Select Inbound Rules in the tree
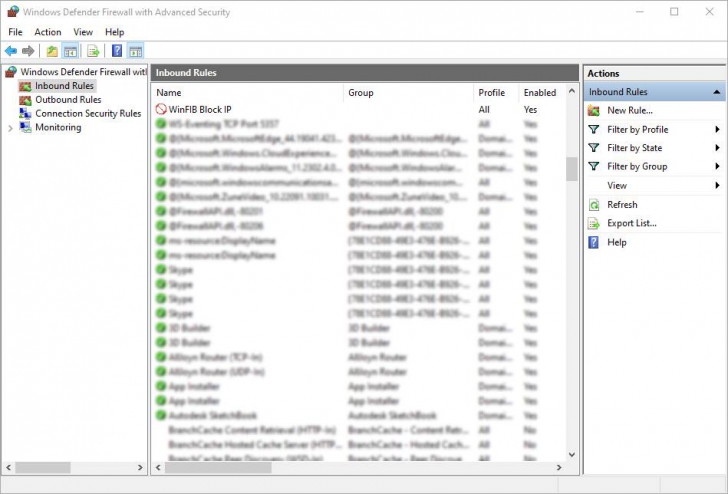This screenshot has height=494, width=728. [x=64, y=86]
